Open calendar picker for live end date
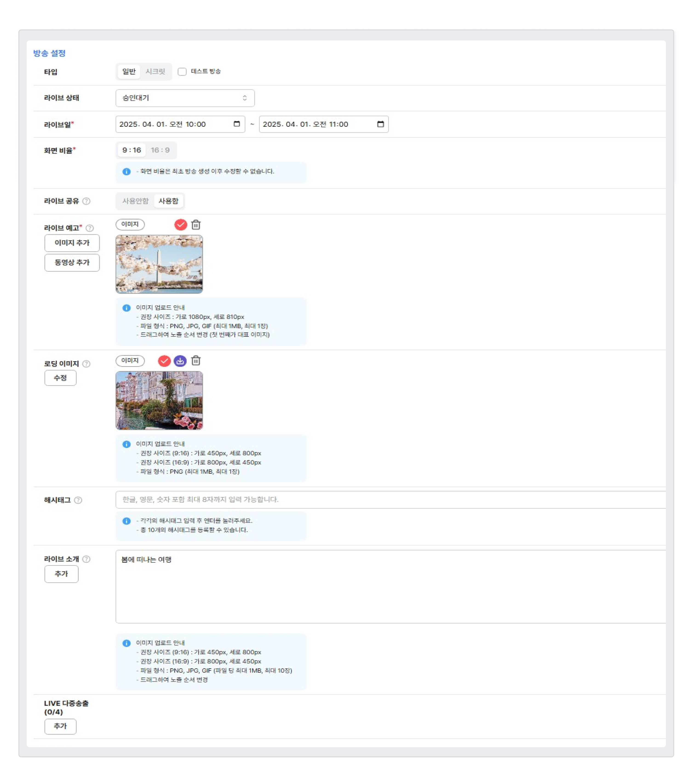Viewport: 699px width, 784px height. [381, 124]
